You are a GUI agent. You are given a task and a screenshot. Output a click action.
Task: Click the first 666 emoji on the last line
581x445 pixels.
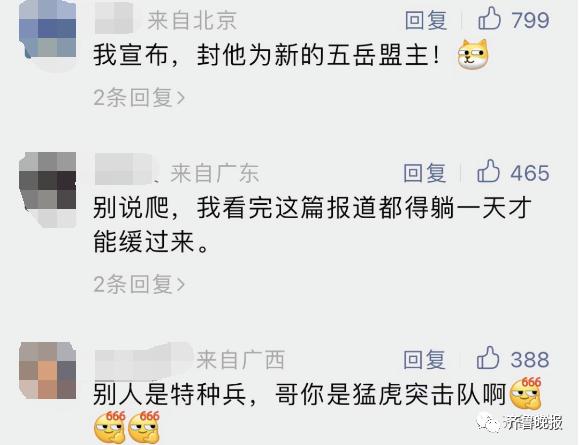pyautogui.click(x=110, y=426)
